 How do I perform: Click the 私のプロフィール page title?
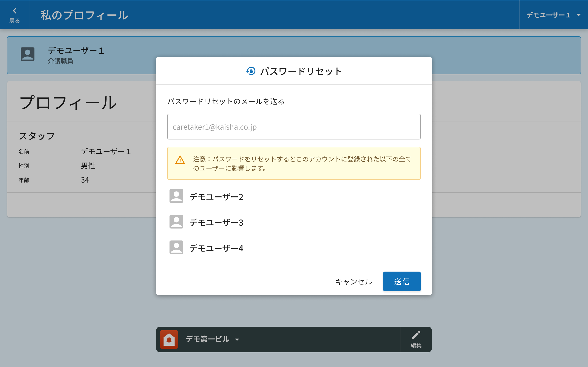(x=84, y=15)
